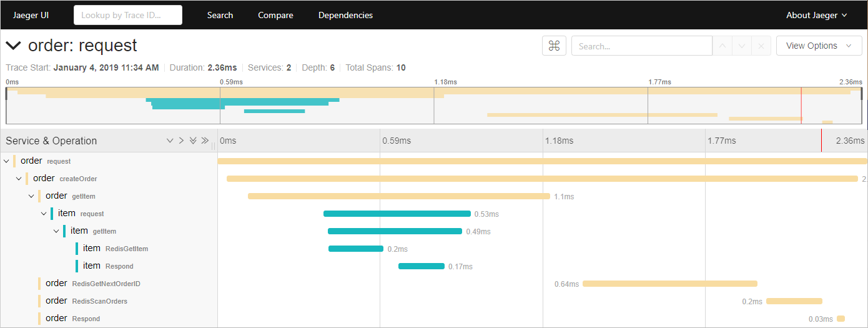Go to next search result arrow
The image size is (868, 328).
(742, 46)
